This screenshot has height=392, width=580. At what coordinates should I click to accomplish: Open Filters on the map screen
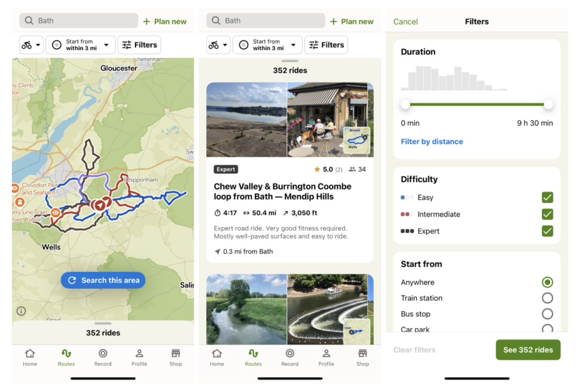[139, 45]
